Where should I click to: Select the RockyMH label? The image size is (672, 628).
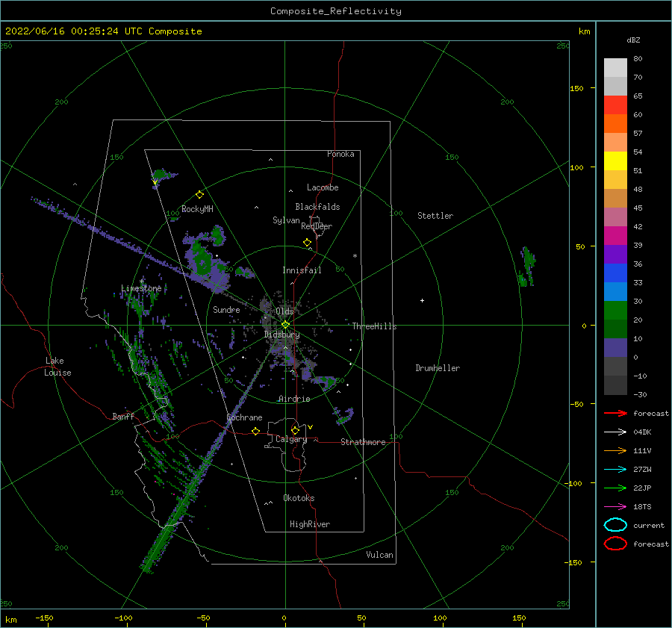(197, 209)
